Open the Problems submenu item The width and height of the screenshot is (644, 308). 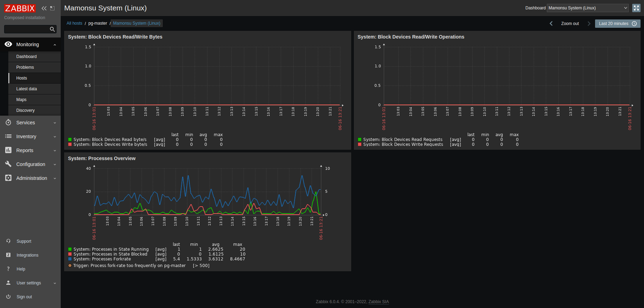(34, 67)
